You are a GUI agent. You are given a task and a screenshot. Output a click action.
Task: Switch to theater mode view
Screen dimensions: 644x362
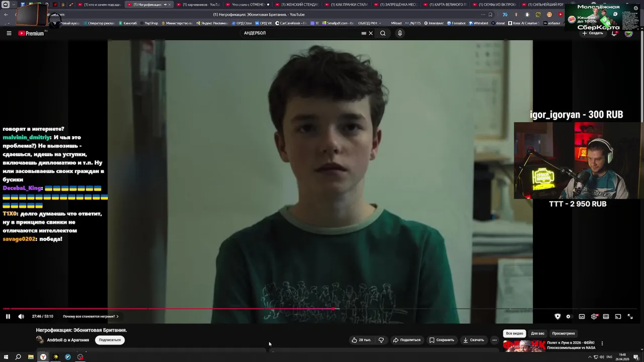[x=606, y=317]
